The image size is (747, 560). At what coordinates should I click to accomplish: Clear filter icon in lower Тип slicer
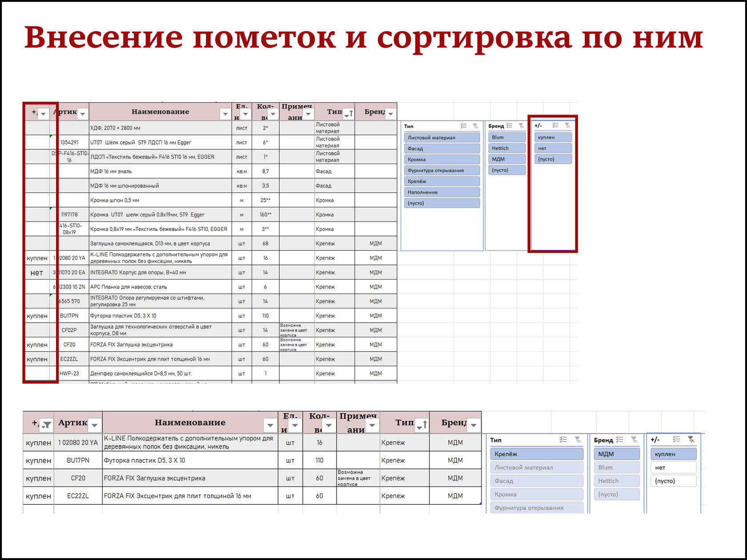point(578,440)
